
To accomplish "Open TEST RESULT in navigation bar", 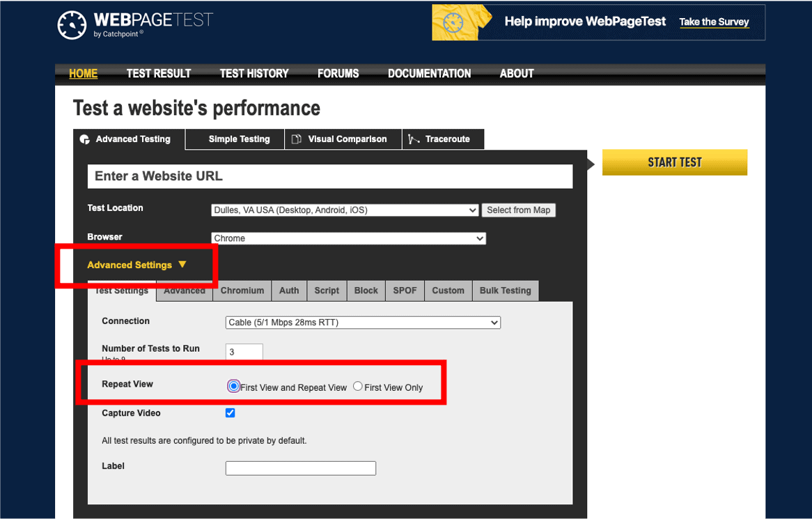I will 159,74.
